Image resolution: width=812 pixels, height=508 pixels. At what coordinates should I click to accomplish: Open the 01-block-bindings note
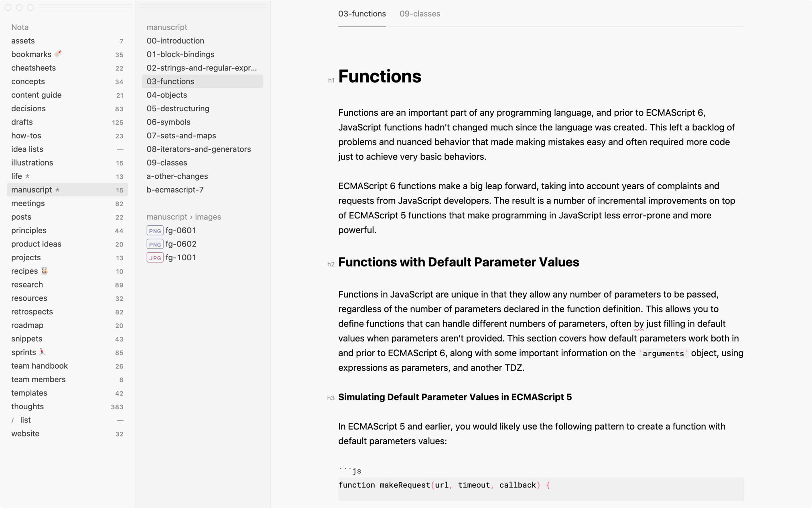point(203,55)
